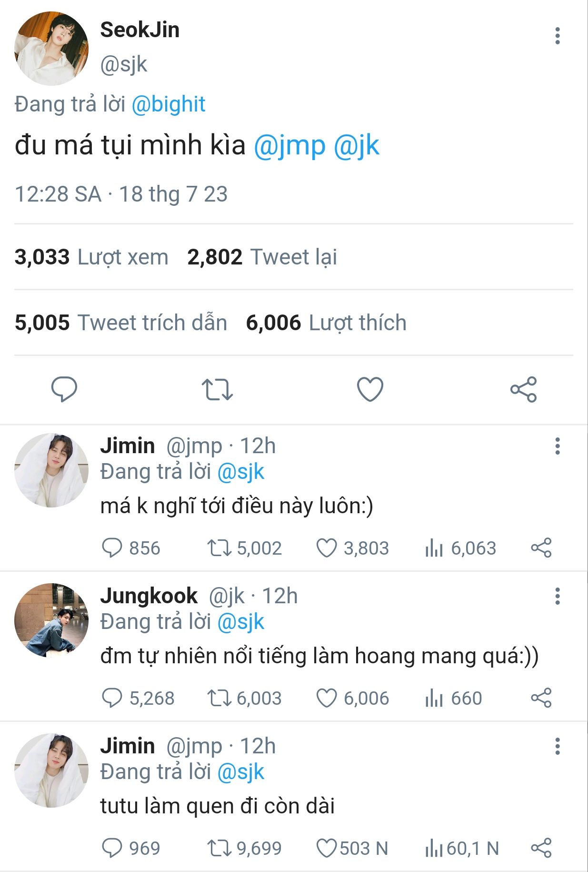The height and width of the screenshot is (872, 588).
Task: Like Jungkook's reply with 6,006 likes
Action: pos(327,698)
